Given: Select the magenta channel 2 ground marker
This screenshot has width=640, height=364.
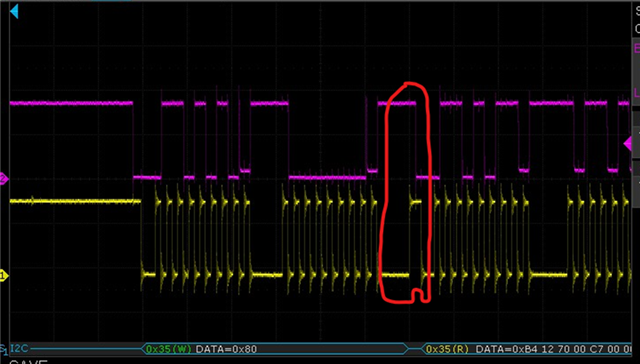Looking at the screenshot, I should point(4,179).
